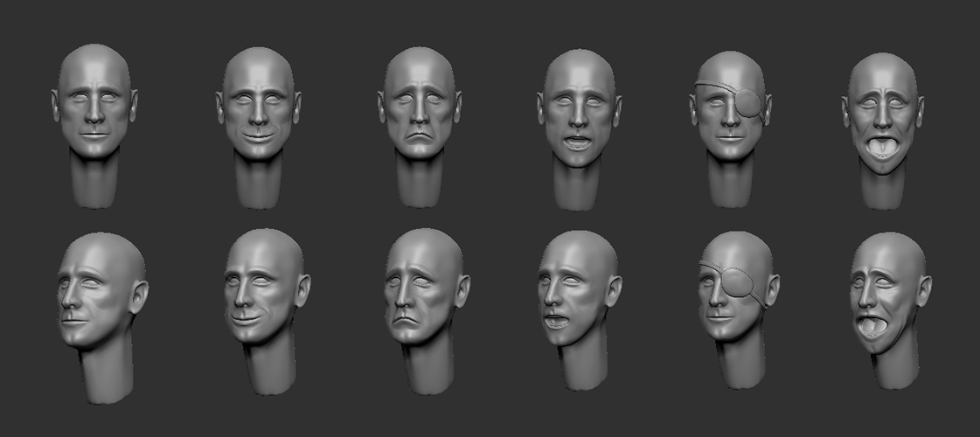This screenshot has width=980, height=437.
Task: Choose angled-view head with slightly open mouth
Action: click(575, 293)
